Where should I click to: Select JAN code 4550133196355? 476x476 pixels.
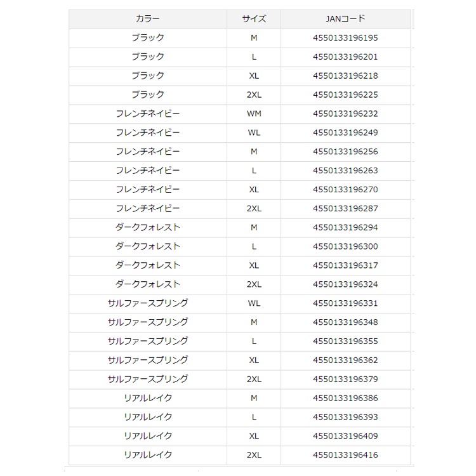pos(345,341)
